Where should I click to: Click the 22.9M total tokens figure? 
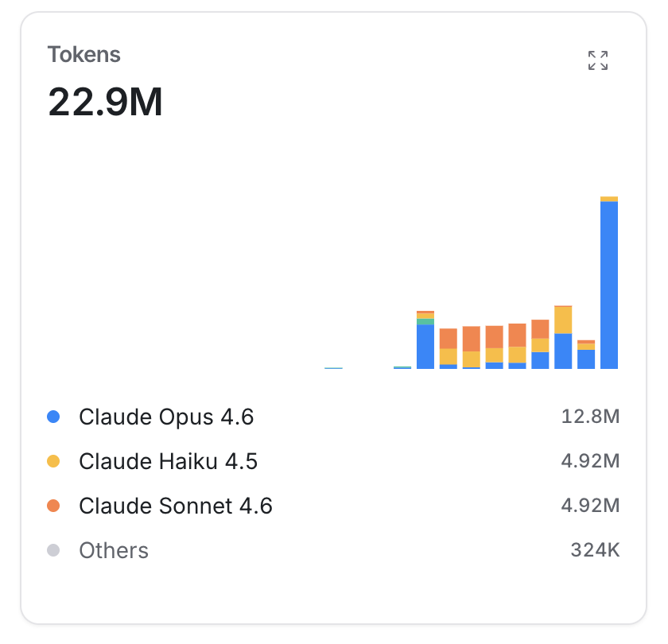tap(105, 102)
